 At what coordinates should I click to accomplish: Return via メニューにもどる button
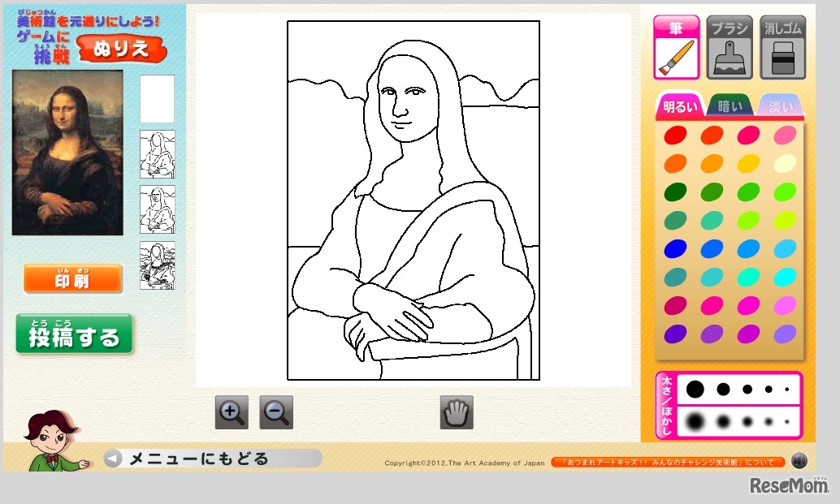[x=213, y=459]
